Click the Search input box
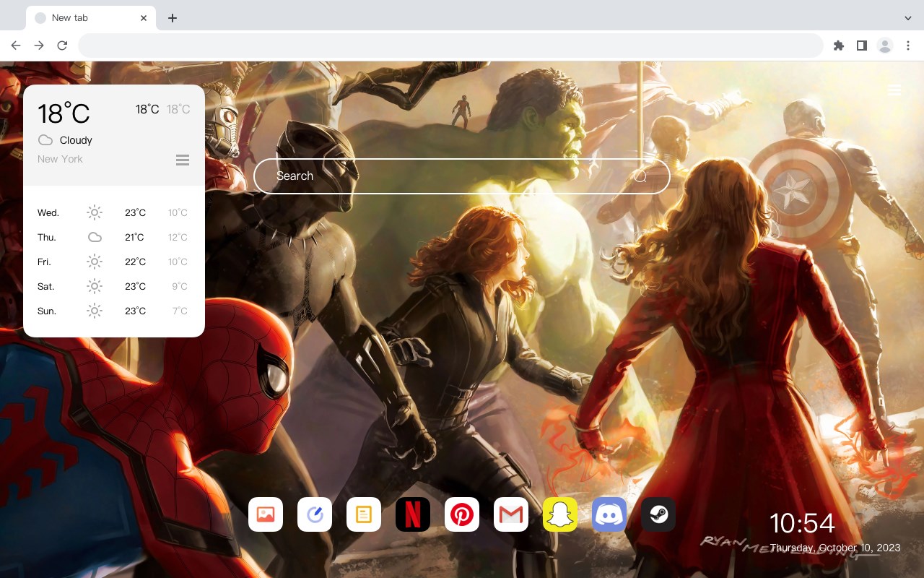924x578 pixels. [462, 176]
